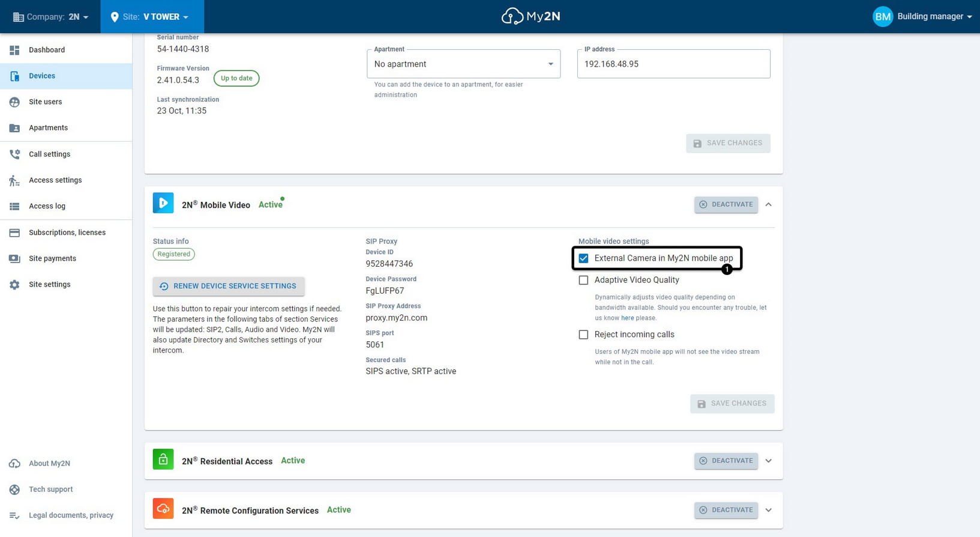Uncheck External Camera in My2N mobile app
This screenshot has width=980, height=537.
(x=583, y=258)
